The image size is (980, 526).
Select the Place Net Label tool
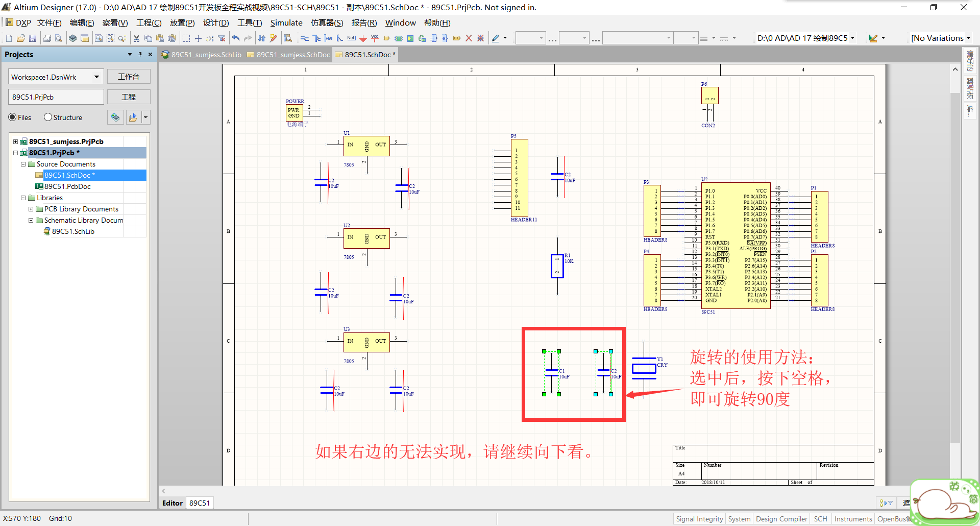coord(352,38)
